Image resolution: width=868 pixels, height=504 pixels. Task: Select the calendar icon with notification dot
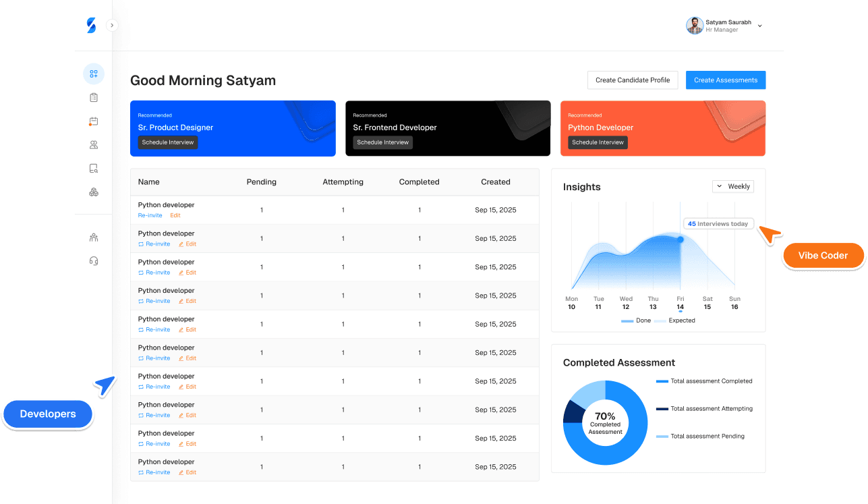[93, 121]
